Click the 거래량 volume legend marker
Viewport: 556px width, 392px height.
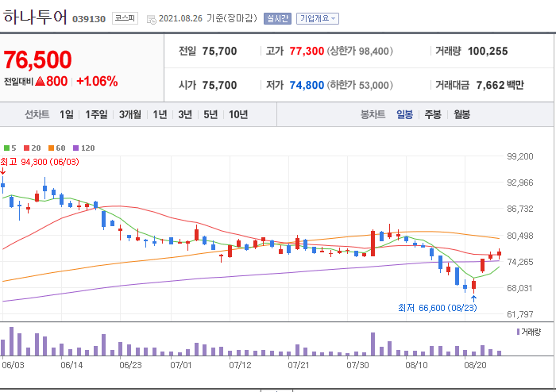click(518, 332)
